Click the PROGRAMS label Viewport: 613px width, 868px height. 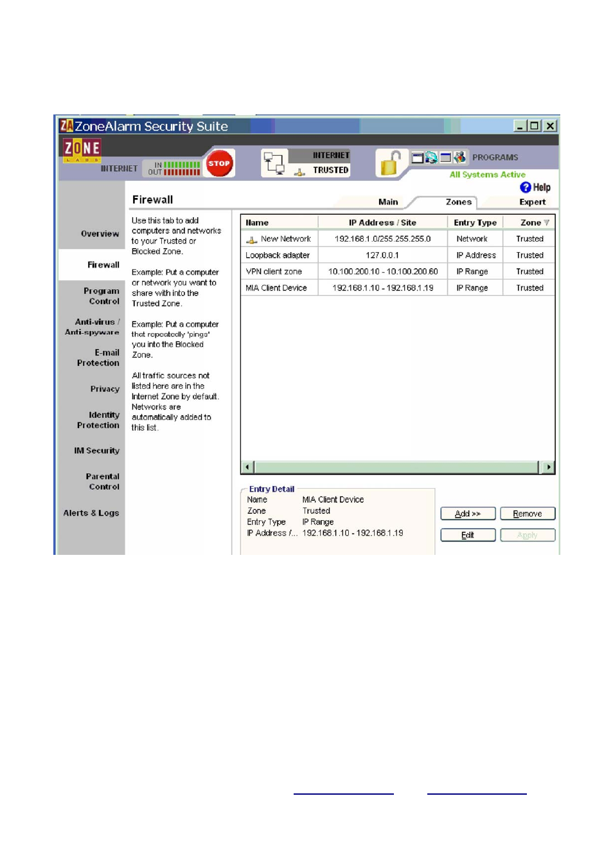(x=495, y=158)
